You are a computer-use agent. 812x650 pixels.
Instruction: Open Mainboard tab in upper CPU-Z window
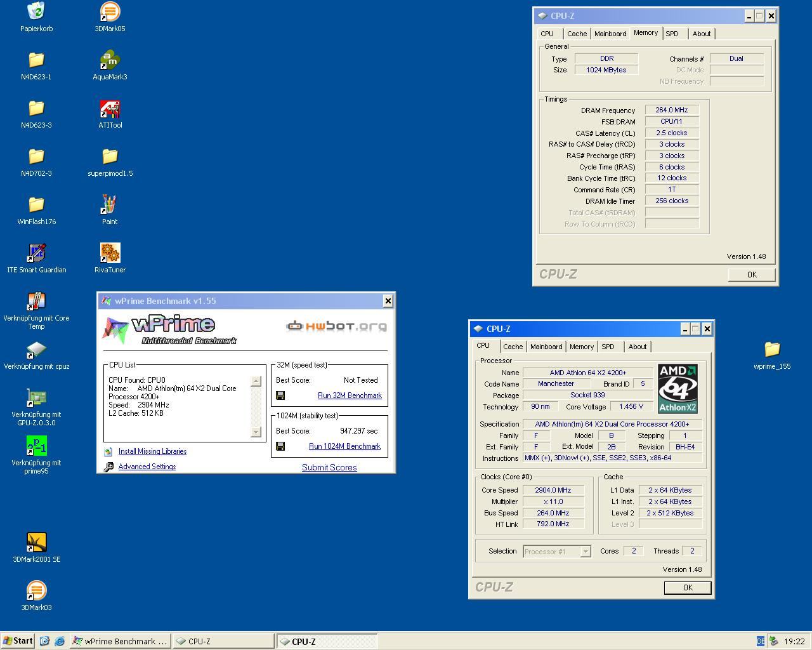coord(610,34)
